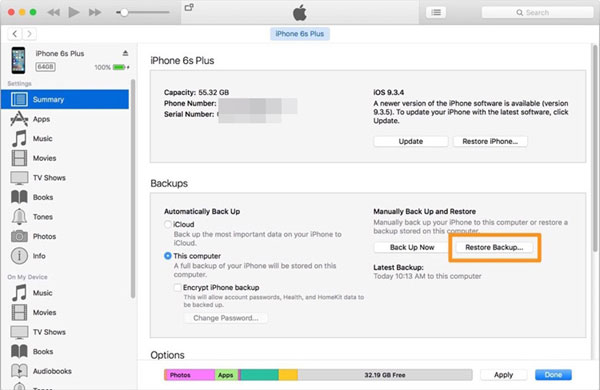Image resolution: width=600 pixels, height=390 pixels.
Task: Open the list view icon near search
Action: (436, 13)
